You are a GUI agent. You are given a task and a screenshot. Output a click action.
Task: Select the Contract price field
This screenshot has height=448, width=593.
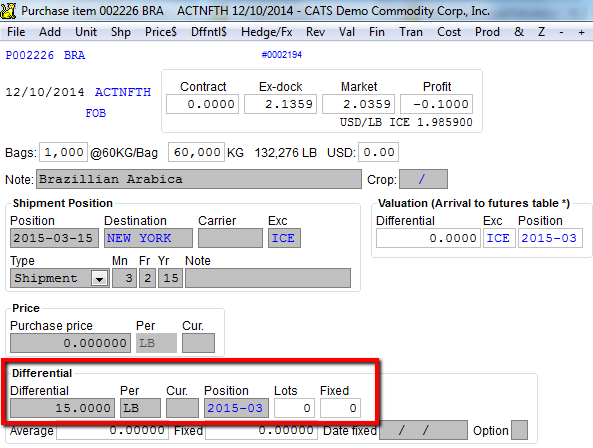coord(202,104)
